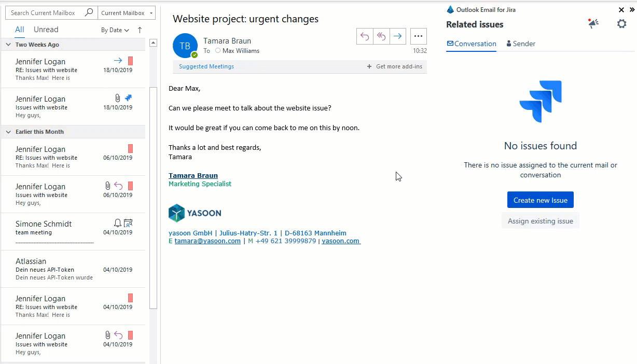Open Jira add-in settings gear
The height and width of the screenshot is (364, 637).
click(621, 24)
